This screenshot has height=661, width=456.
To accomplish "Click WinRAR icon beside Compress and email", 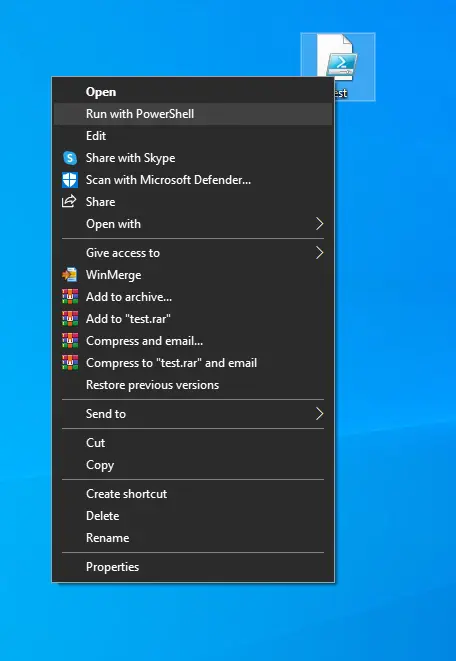I will (70, 341).
